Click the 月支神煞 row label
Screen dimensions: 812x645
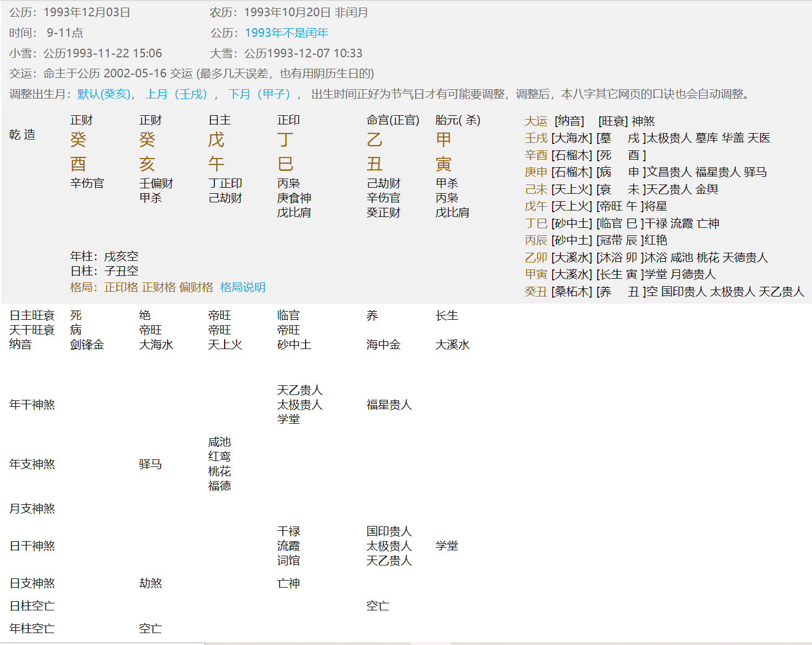point(32,509)
